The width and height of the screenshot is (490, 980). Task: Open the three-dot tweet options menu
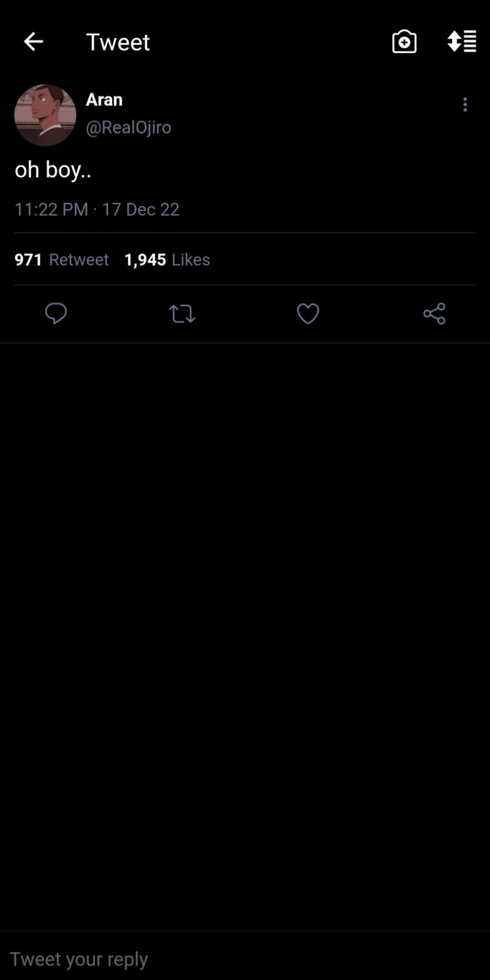[464, 105]
